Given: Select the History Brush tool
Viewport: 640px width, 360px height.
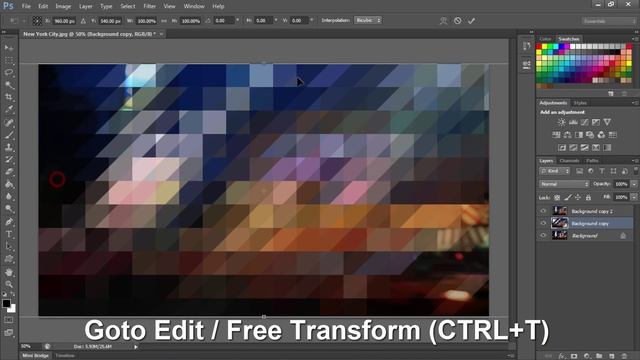Looking at the screenshot, I should (x=9, y=160).
